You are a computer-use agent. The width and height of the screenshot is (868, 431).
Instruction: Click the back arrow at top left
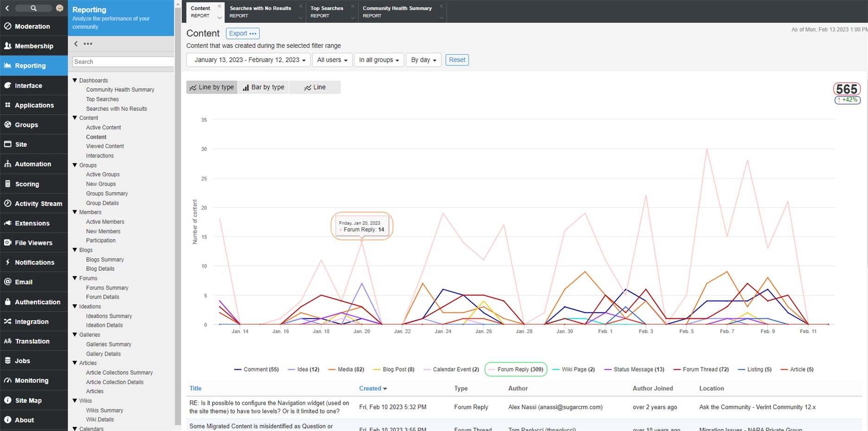click(7, 8)
